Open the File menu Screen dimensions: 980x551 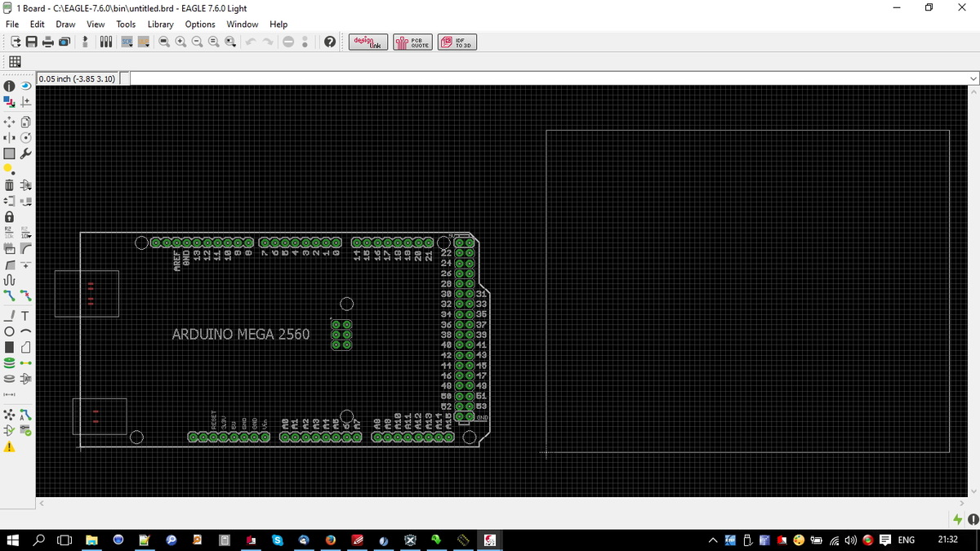click(x=13, y=24)
